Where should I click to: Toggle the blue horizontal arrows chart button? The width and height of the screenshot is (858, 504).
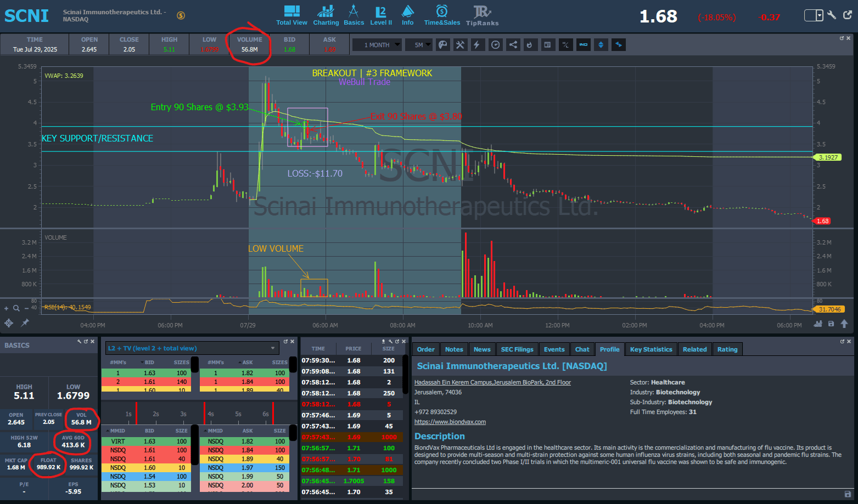(x=618, y=45)
